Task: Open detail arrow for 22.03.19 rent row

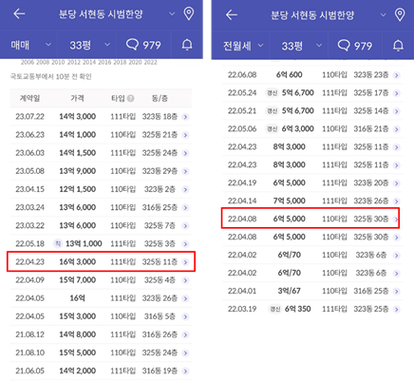Action: coord(396,309)
